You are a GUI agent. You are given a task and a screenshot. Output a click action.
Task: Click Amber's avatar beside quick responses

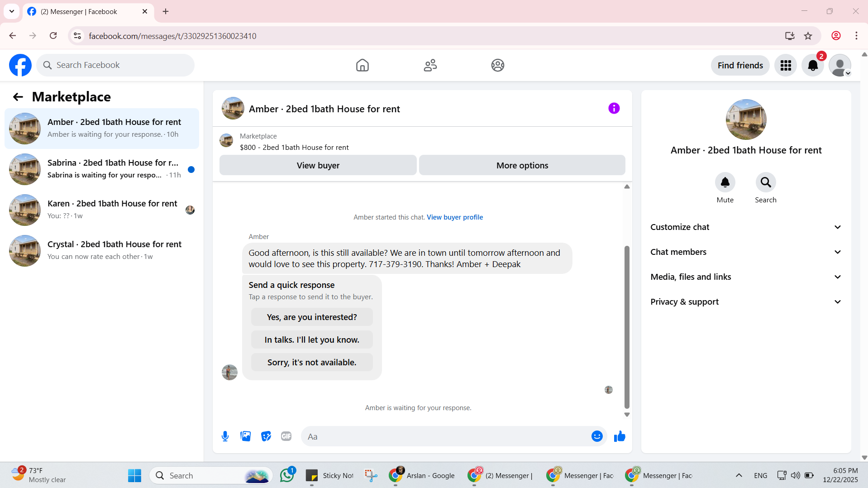coord(229,373)
